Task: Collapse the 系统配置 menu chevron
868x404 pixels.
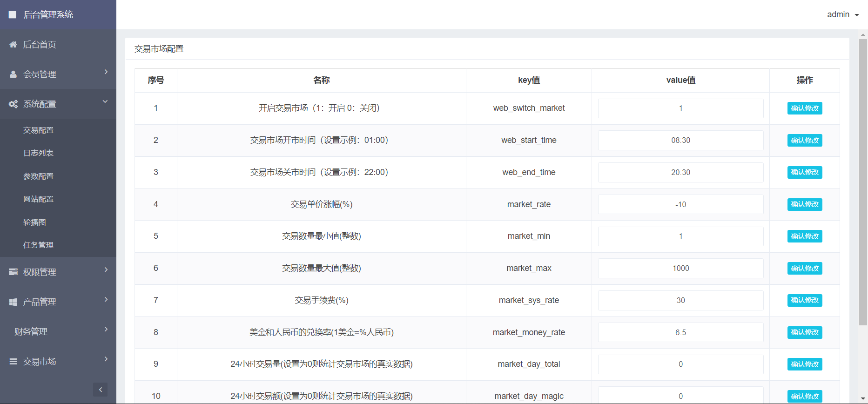Action: [105, 101]
